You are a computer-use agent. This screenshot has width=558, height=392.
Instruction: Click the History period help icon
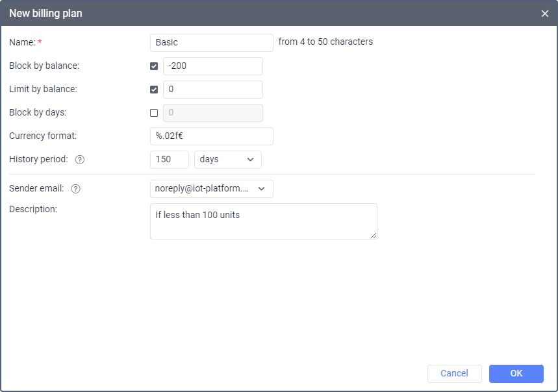point(80,160)
